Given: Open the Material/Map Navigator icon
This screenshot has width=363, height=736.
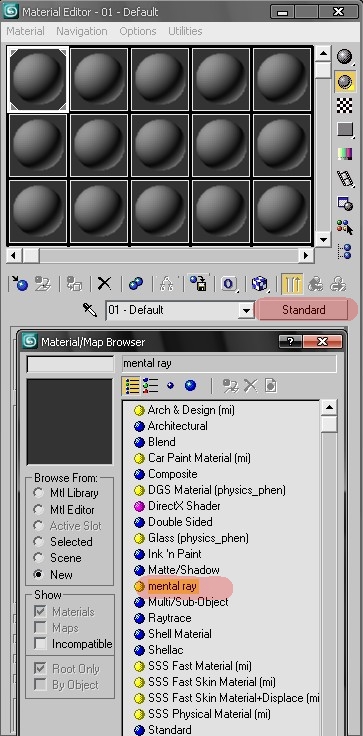Looking at the screenshot, I should [x=345, y=251].
